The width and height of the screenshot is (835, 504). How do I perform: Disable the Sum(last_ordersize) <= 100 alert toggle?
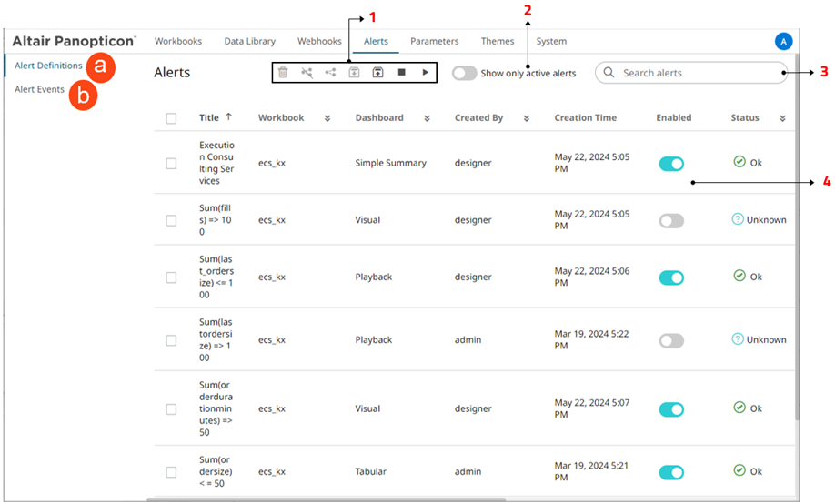(x=671, y=277)
